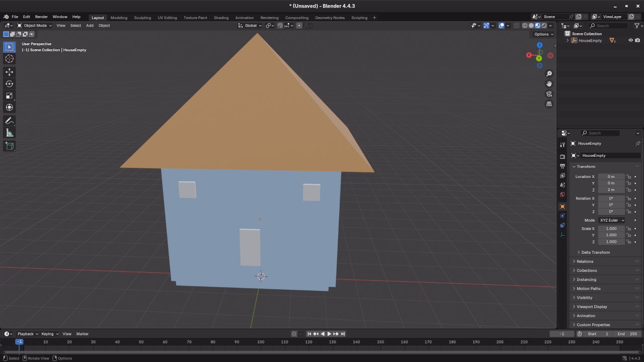Activate the Transform tool
This screenshot has height=362, width=644.
pos(9,107)
